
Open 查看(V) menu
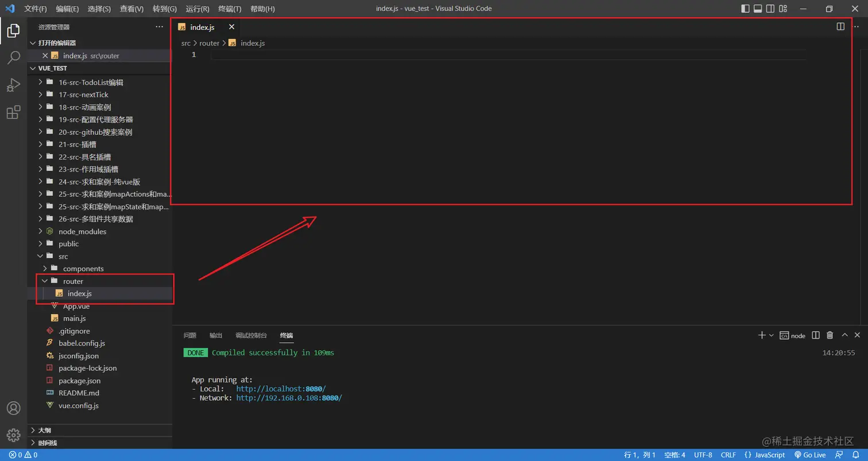(x=132, y=9)
